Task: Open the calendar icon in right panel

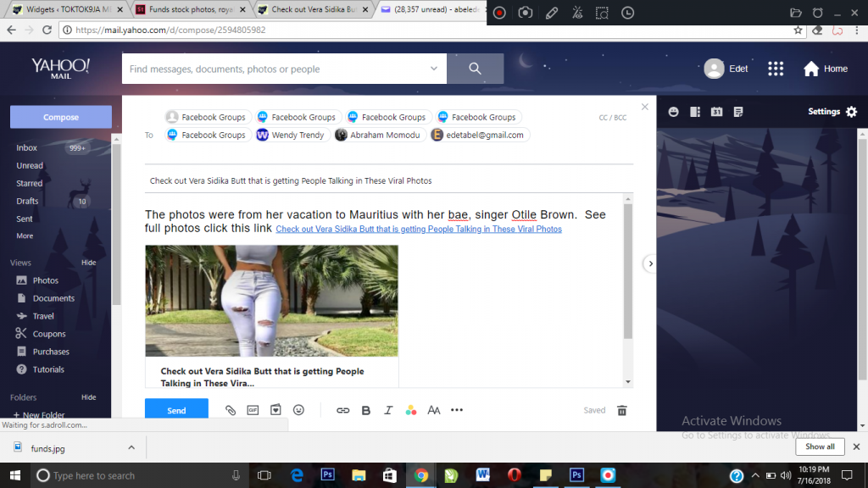Action: [x=717, y=112]
